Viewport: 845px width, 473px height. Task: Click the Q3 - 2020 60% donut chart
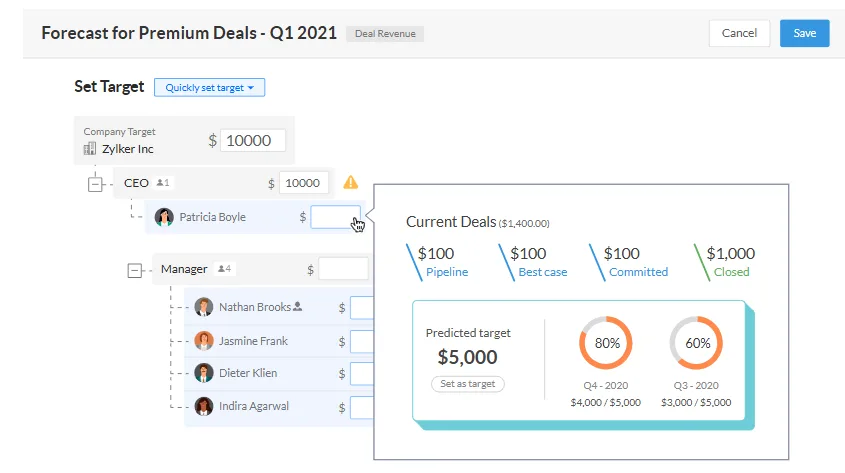point(695,343)
